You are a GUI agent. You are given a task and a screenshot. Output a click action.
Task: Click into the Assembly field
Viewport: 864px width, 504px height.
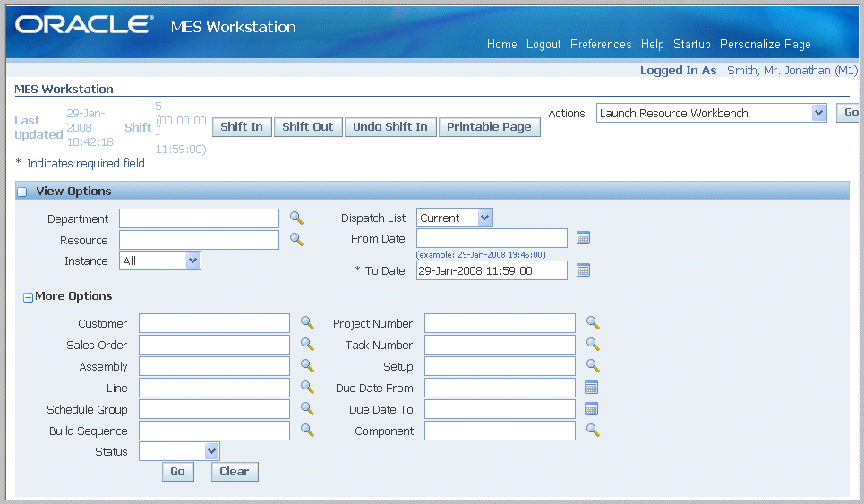[214, 366]
